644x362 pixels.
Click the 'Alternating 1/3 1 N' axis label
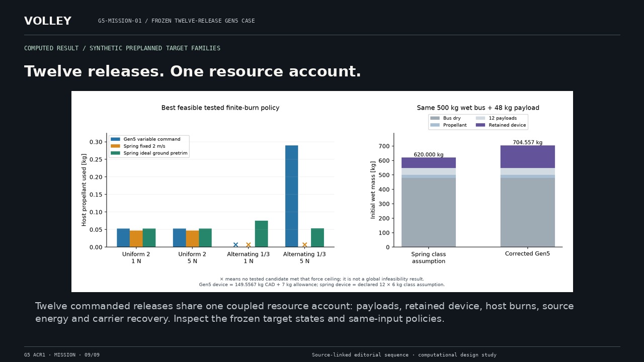tap(249, 258)
